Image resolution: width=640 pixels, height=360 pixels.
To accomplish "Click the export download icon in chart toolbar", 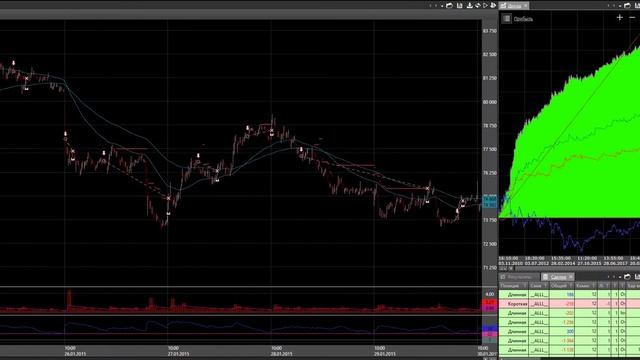I will pyautogui.click(x=469, y=5).
